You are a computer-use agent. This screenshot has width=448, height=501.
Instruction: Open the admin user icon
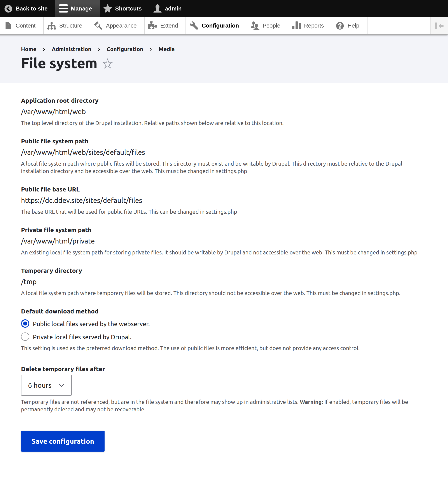(x=157, y=9)
